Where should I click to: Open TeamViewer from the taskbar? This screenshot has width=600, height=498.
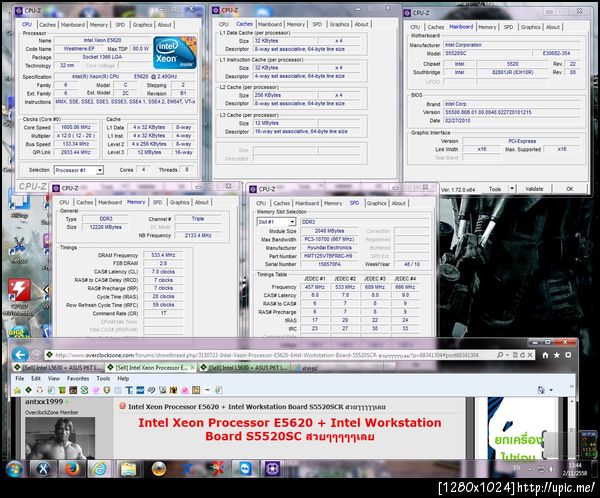(245, 469)
